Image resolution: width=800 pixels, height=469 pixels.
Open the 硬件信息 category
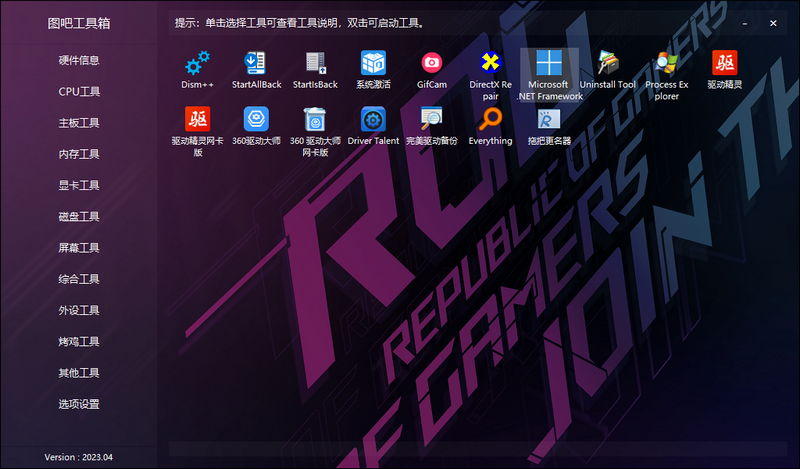click(79, 60)
